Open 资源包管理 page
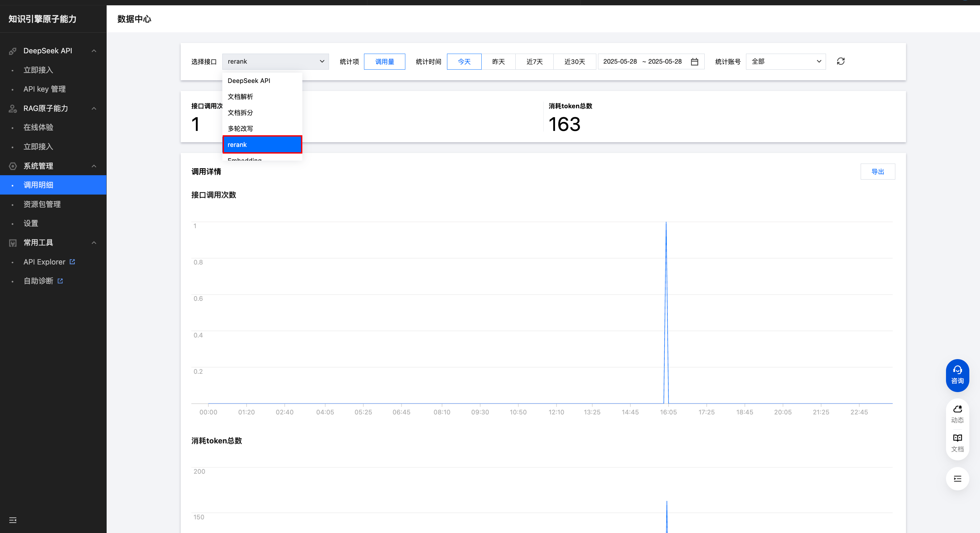This screenshot has width=980, height=533. click(x=42, y=204)
